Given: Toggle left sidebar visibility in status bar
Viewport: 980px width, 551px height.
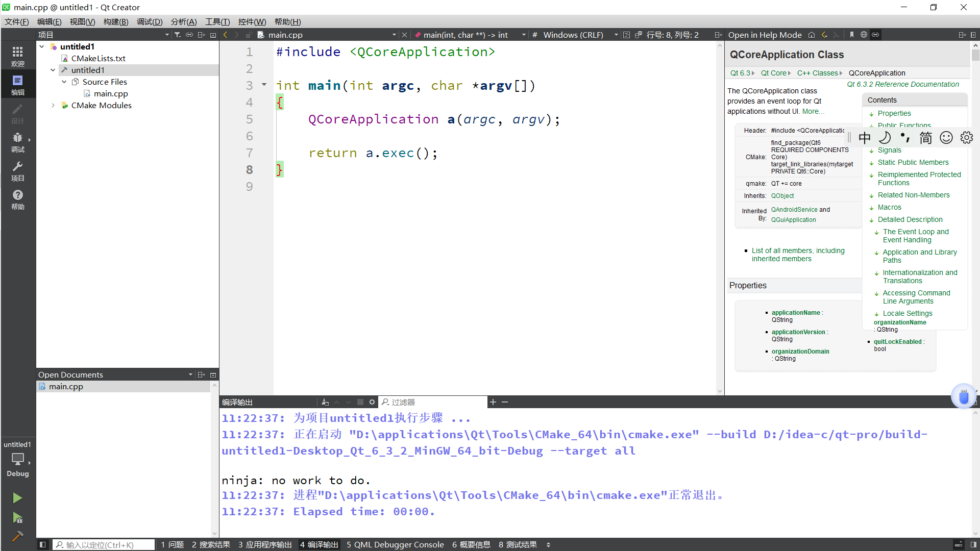Looking at the screenshot, I should pos(43,544).
